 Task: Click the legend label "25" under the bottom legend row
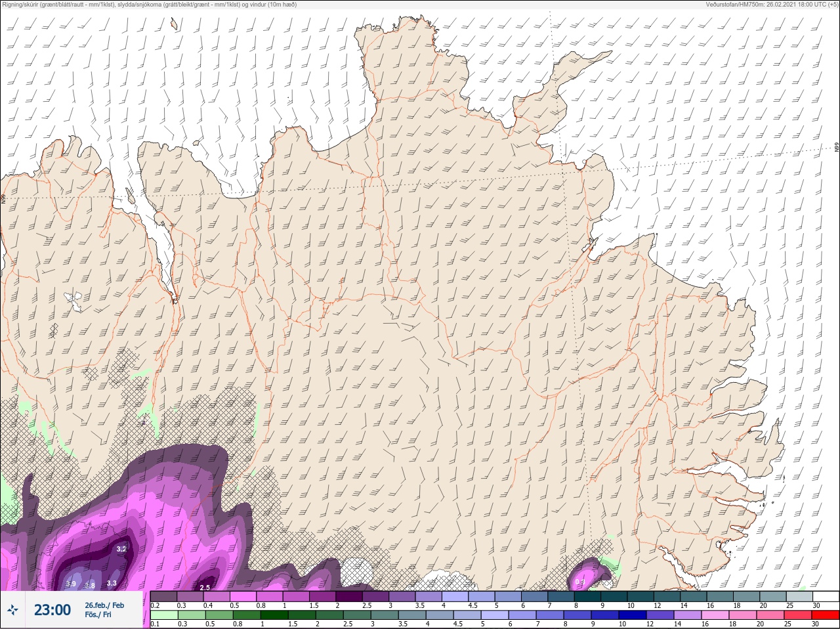click(x=787, y=624)
